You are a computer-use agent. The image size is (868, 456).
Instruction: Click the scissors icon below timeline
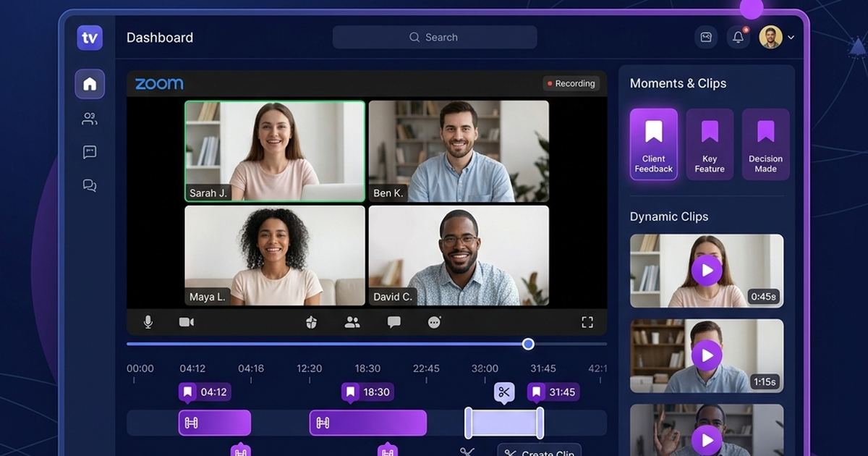[x=467, y=452]
